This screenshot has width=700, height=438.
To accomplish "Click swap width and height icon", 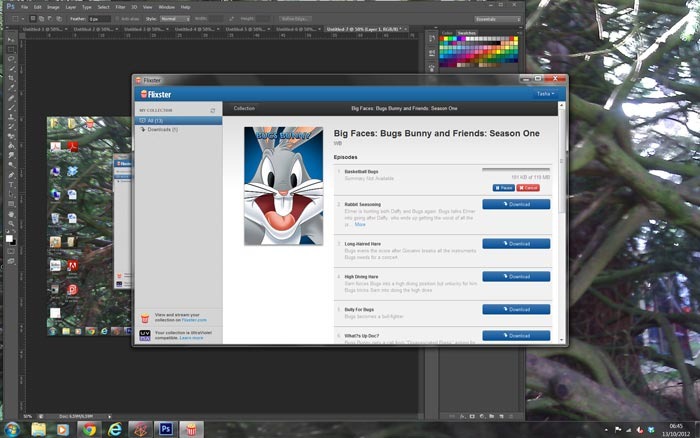I will [231, 19].
